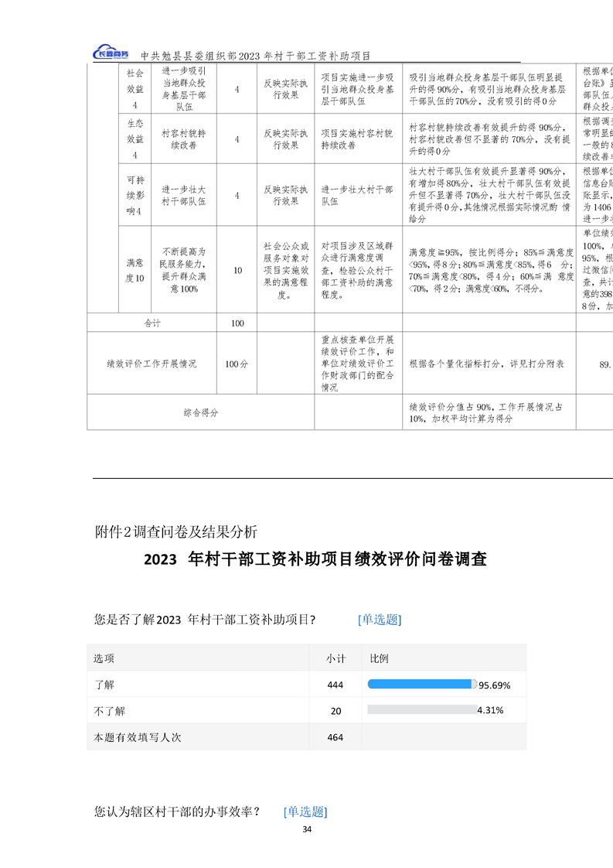Click the gray 4.31% progress bar
This screenshot has width=613, height=868.
[421, 709]
